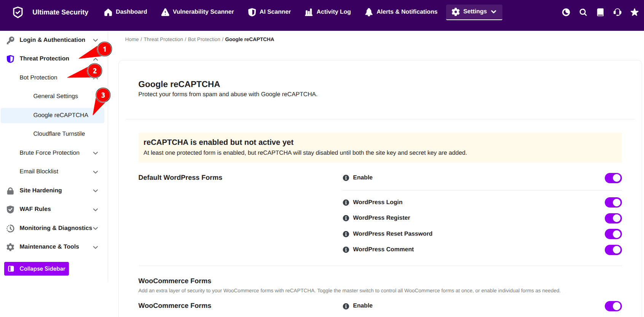
Task: Open AI Scanner in top navigation
Action: (269, 12)
